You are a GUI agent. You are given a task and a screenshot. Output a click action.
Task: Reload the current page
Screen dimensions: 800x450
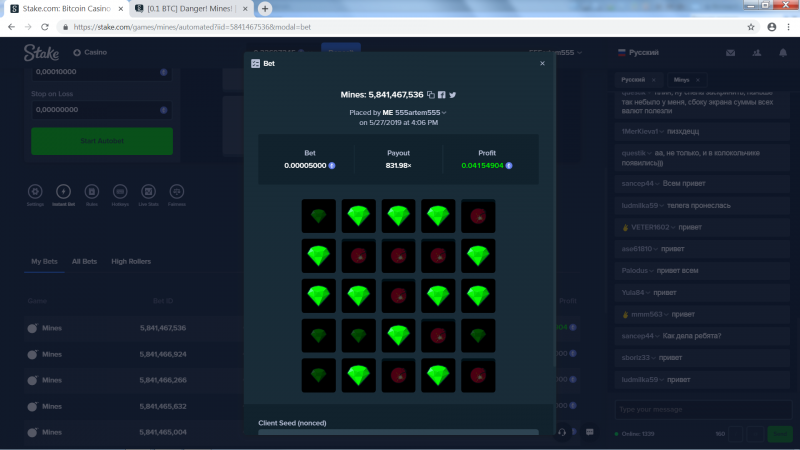(45, 27)
